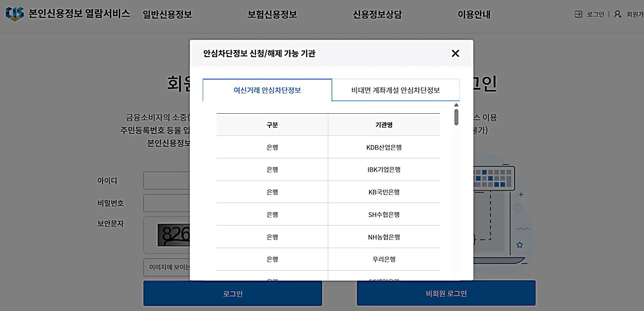Click the 아이디 input field
Viewport: 644px width, 311px height.
(167, 181)
